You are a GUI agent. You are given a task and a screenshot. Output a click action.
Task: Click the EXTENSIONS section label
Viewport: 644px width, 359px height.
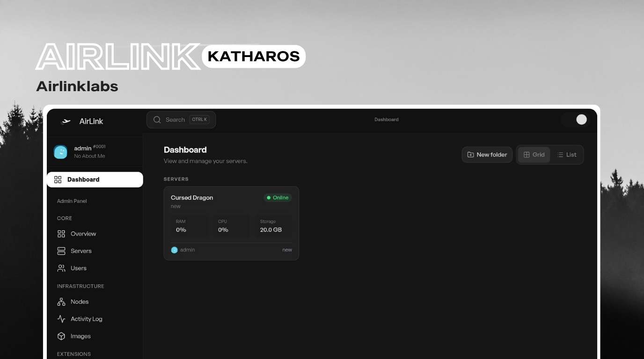tap(74, 354)
